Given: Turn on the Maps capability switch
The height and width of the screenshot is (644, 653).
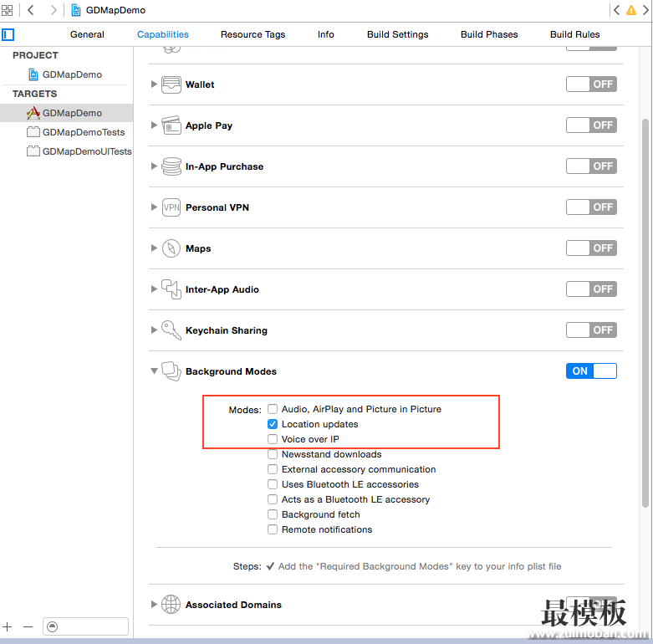Looking at the screenshot, I should [x=591, y=248].
